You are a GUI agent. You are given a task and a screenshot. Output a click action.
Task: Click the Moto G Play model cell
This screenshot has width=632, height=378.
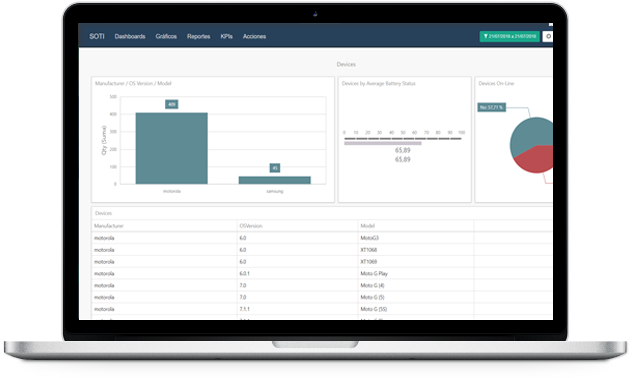coord(374,273)
